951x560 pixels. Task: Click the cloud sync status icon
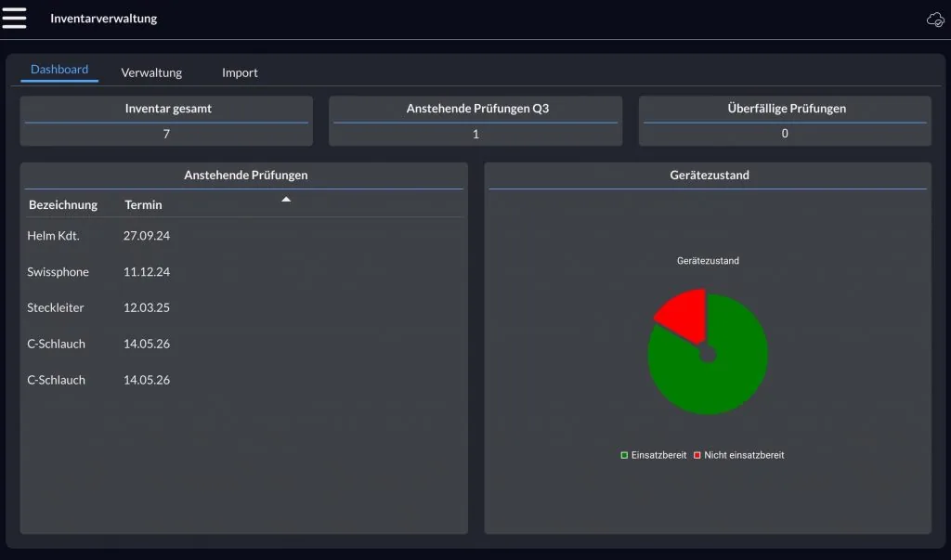935,20
